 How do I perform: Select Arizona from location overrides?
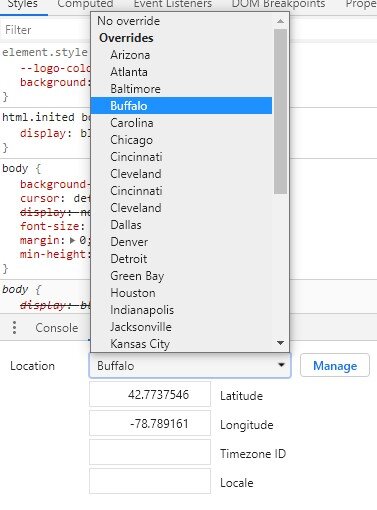point(181,55)
